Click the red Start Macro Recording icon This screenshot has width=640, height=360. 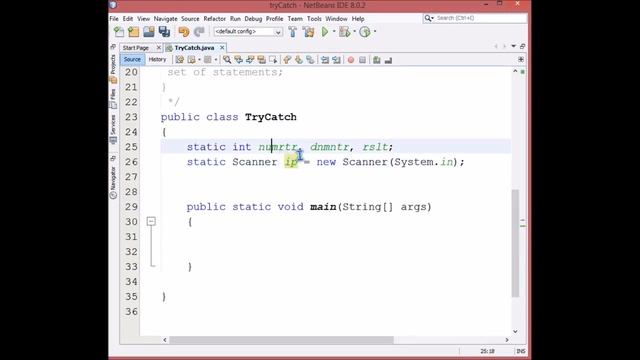tap(351, 60)
